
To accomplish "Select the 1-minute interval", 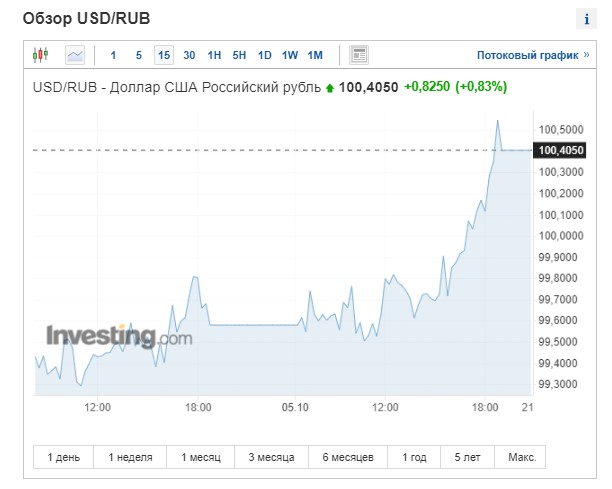I will pyautogui.click(x=113, y=55).
